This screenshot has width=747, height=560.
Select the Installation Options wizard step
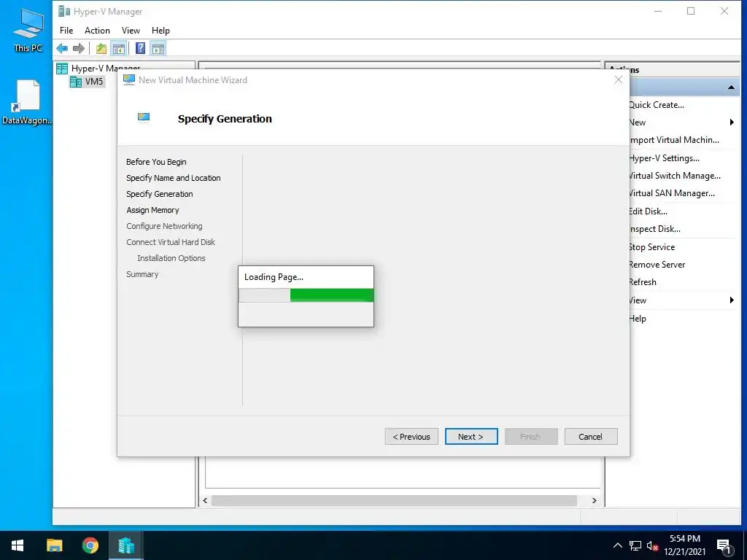point(171,258)
